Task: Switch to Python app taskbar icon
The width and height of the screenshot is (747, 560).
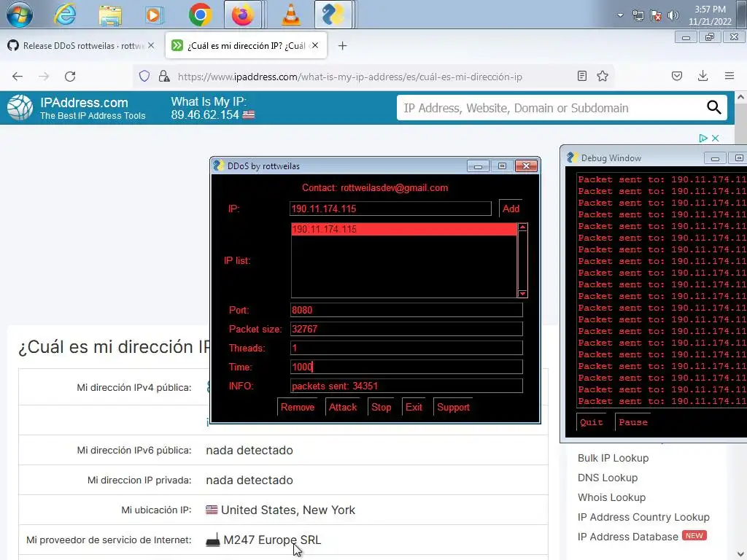Action: point(333,15)
